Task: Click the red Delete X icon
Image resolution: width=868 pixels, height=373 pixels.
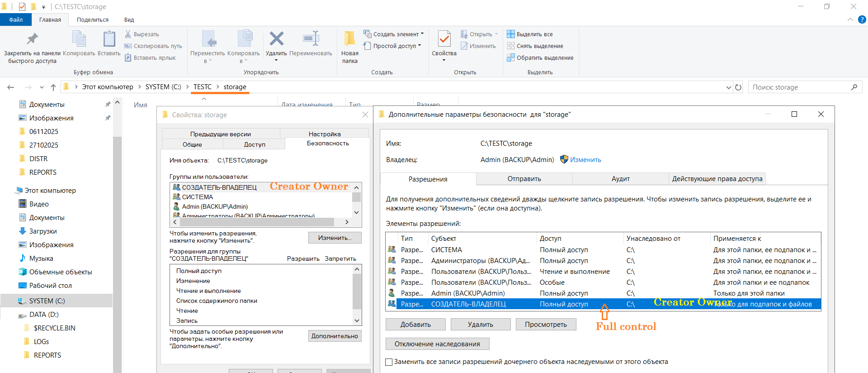Action: tap(276, 39)
